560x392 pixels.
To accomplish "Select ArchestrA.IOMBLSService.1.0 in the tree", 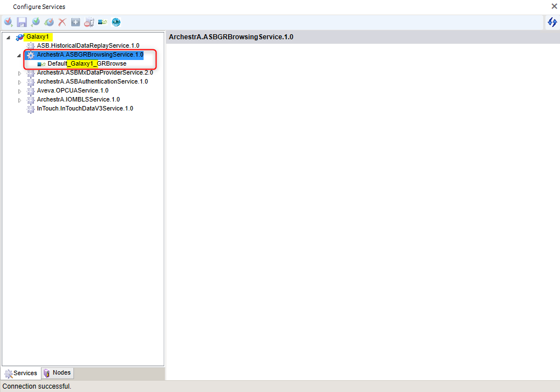I will click(78, 99).
